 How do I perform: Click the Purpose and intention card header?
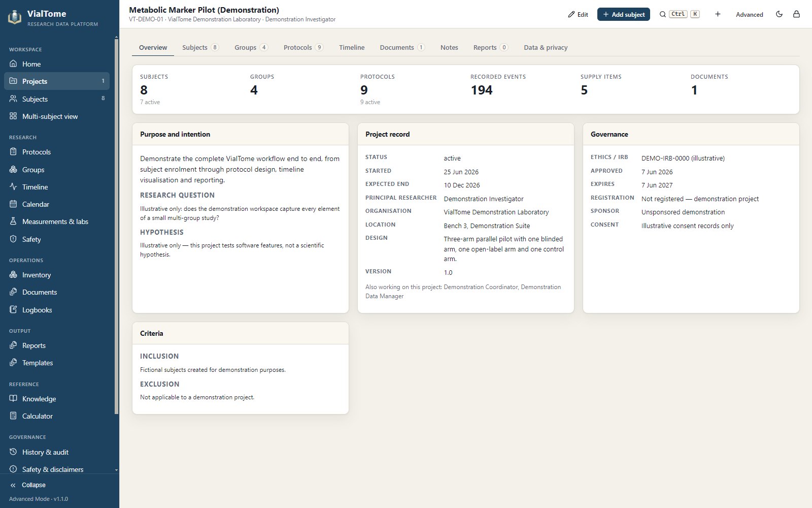click(241, 134)
